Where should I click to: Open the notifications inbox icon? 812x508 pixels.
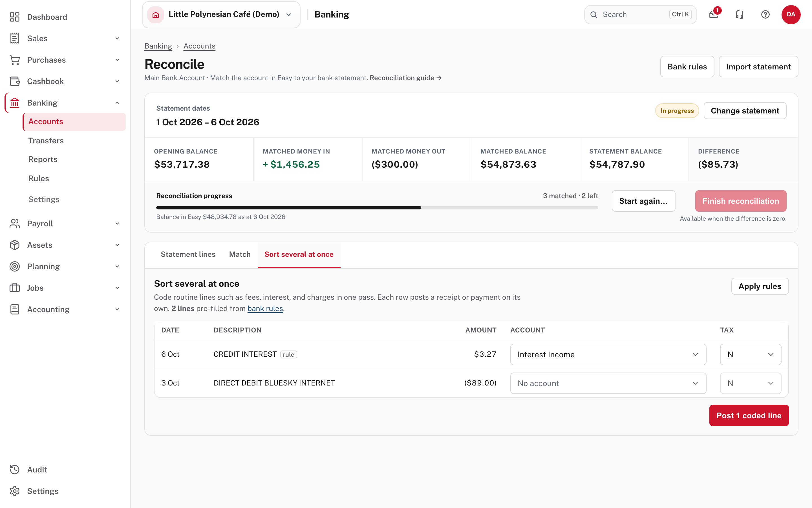714,14
